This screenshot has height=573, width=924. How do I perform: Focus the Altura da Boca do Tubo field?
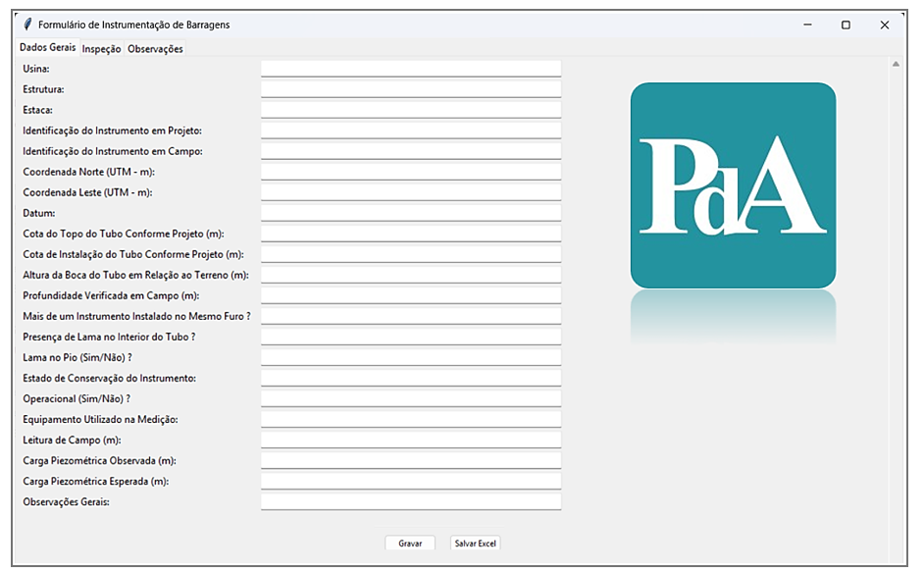pyautogui.click(x=411, y=275)
